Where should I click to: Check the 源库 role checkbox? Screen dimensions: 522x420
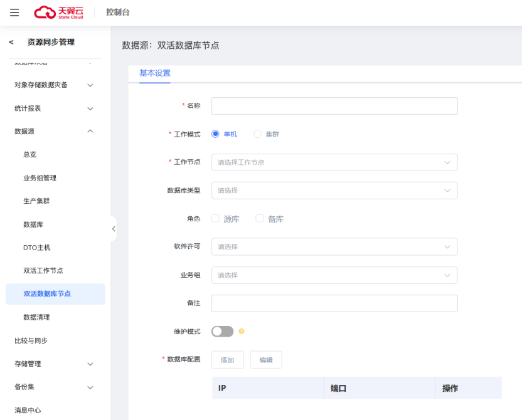[215, 219]
